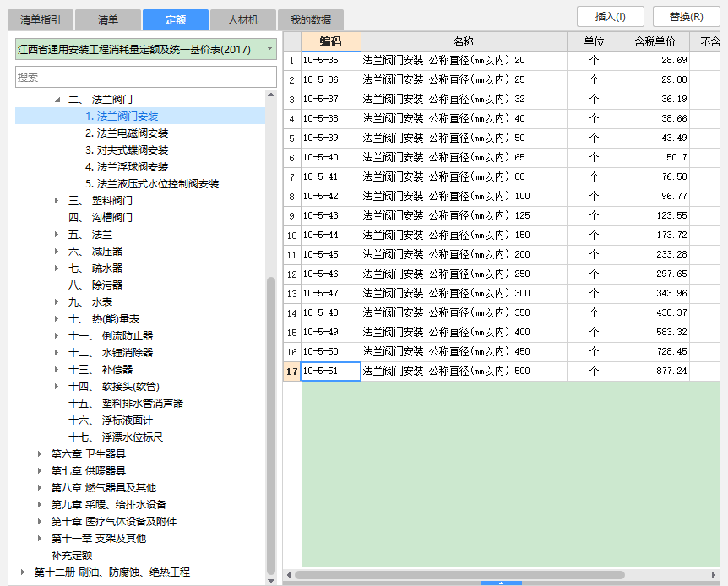Select the 四、沟槽阀门 tree item
728x586 pixels.
(101, 218)
